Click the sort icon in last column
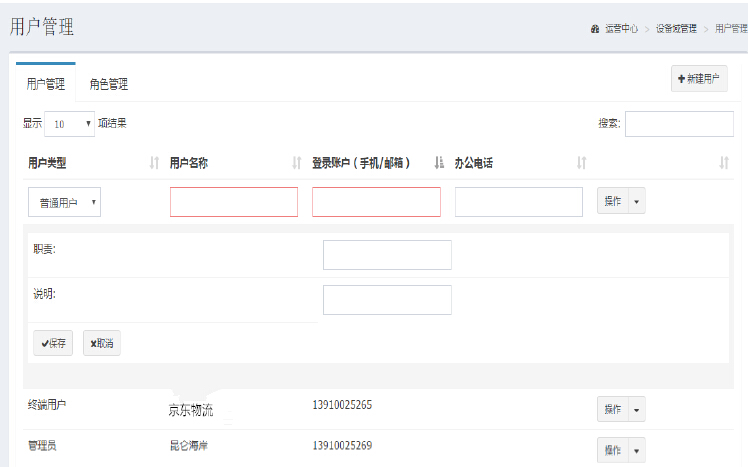 point(724,163)
